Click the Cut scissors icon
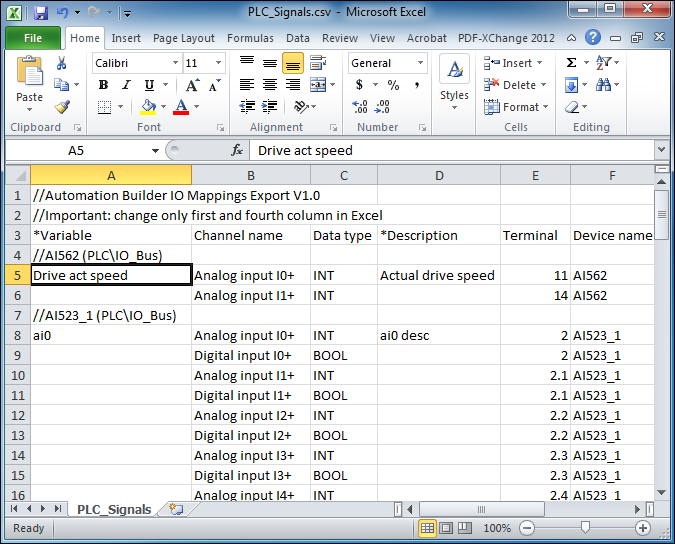This screenshot has height=544, width=675. pos(62,63)
